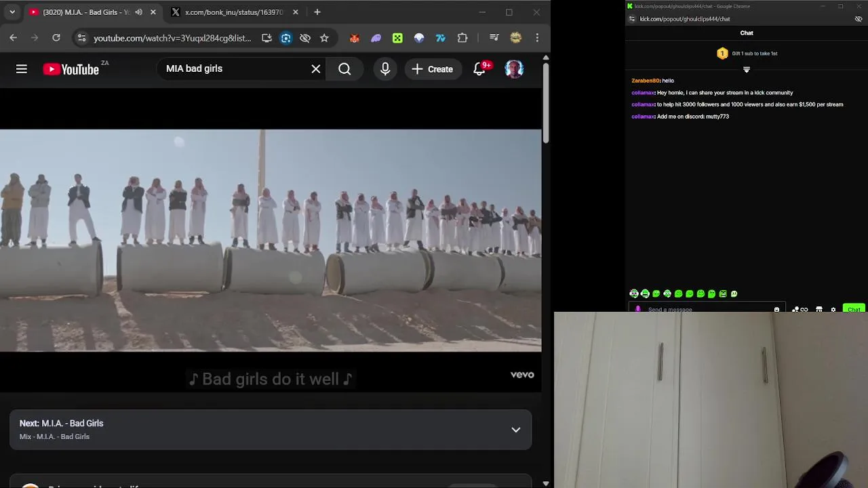
Task: Click the scroll-down arrow of page scrollbar
Action: [x=546, y=483]
